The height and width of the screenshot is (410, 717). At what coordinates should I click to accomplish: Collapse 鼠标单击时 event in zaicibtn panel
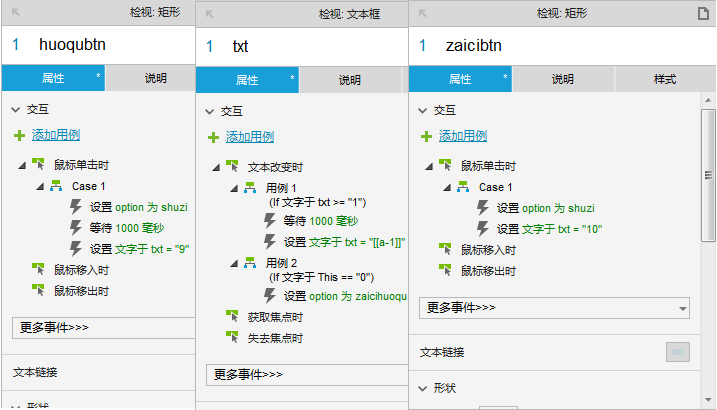[x=429, y=166]
